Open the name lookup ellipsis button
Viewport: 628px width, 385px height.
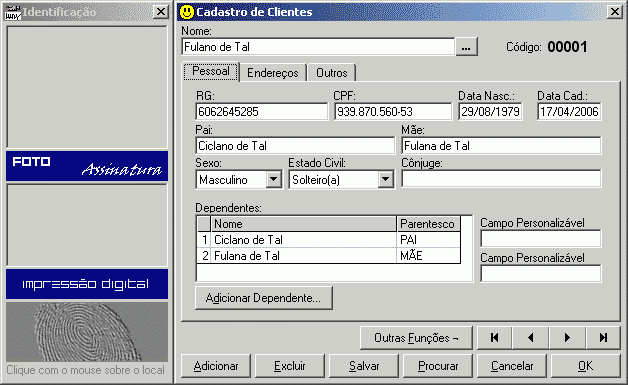466,47
